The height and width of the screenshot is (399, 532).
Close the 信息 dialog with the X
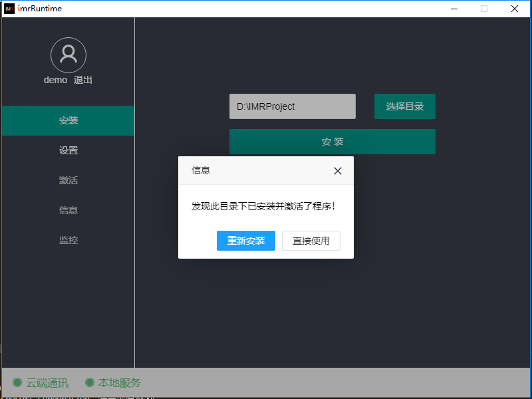pos(337,171)
